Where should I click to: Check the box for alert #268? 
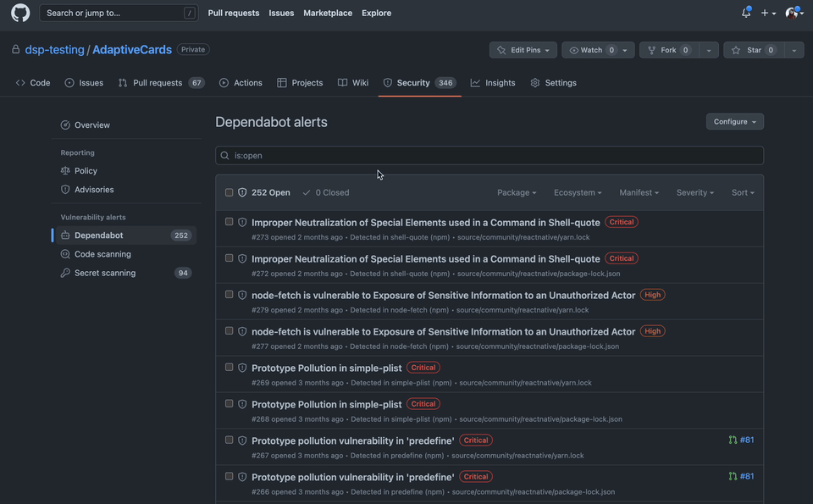(x=229, y=403)
